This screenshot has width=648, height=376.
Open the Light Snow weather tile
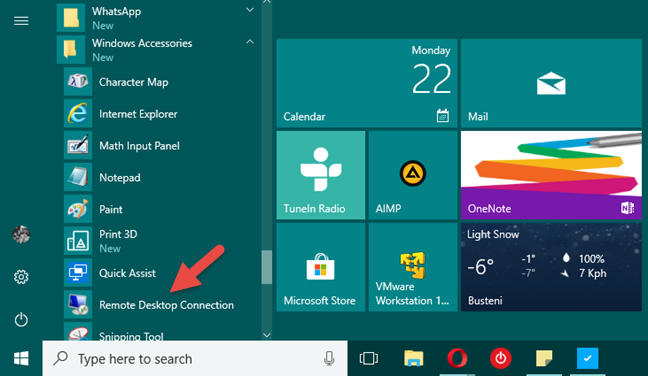click(551, 267)
